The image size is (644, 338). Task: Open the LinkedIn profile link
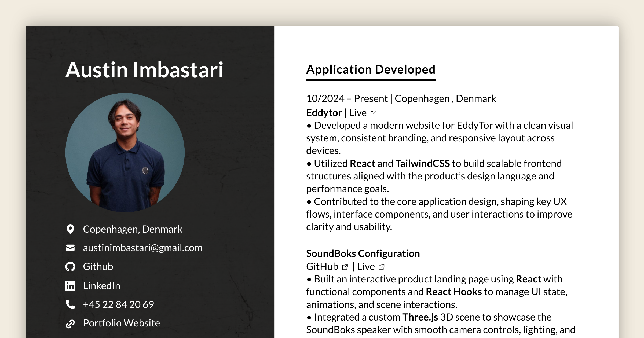click(101, 286)
